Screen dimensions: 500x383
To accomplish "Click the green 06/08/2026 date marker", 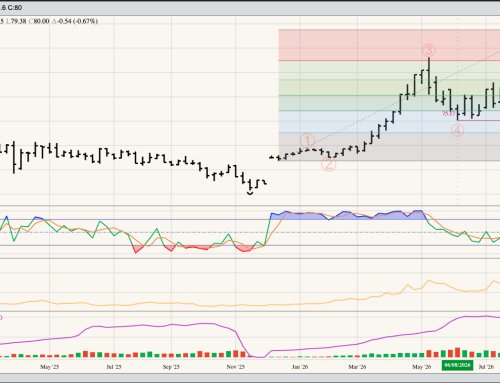I will [457, 365].
